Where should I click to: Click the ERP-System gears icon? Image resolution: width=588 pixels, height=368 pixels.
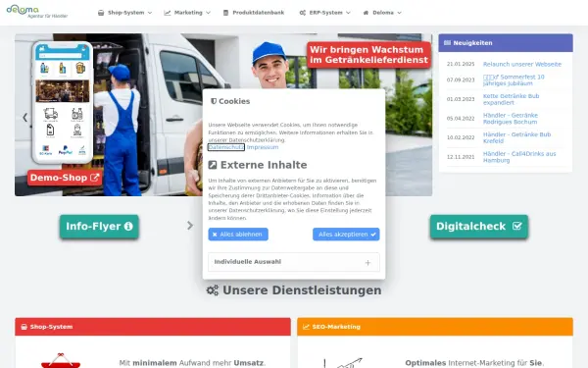(302, 13)
